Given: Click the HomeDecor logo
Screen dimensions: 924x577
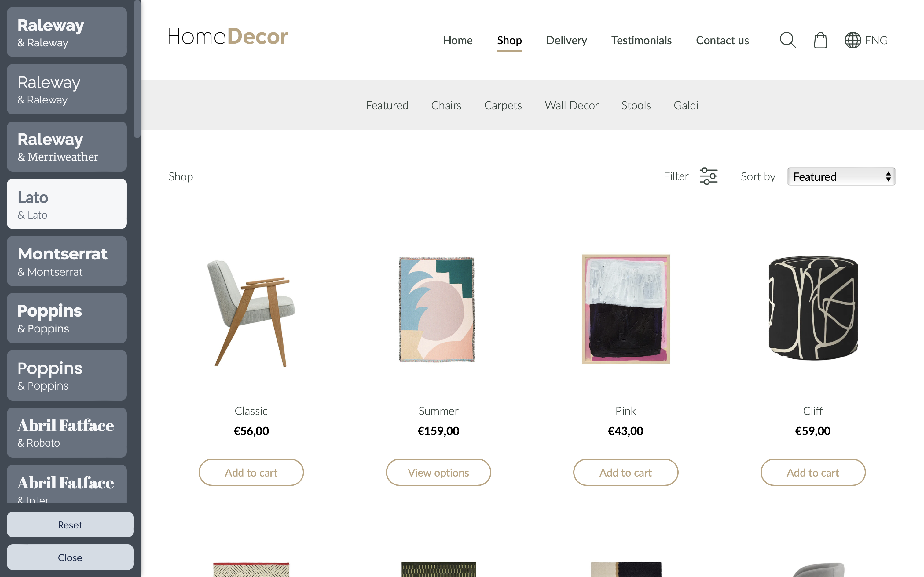Looking at the screenshot, I should (x=228, y=37).
